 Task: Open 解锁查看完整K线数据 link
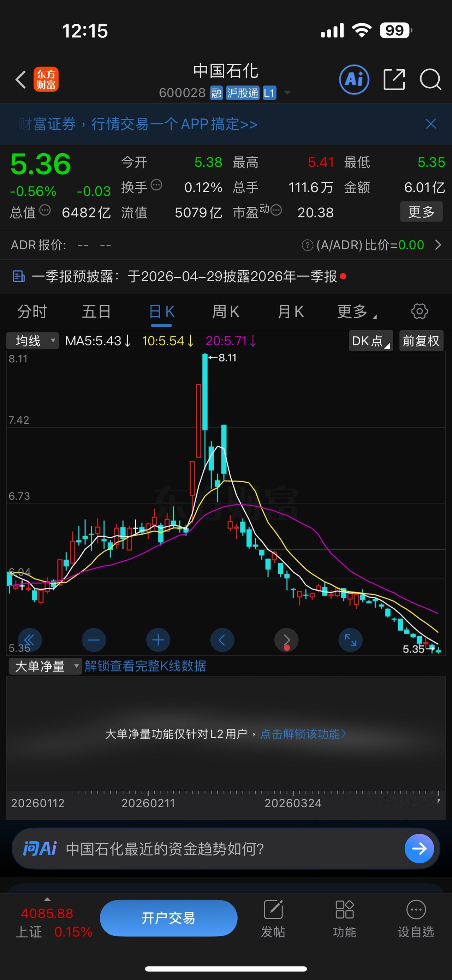[145, 666]
